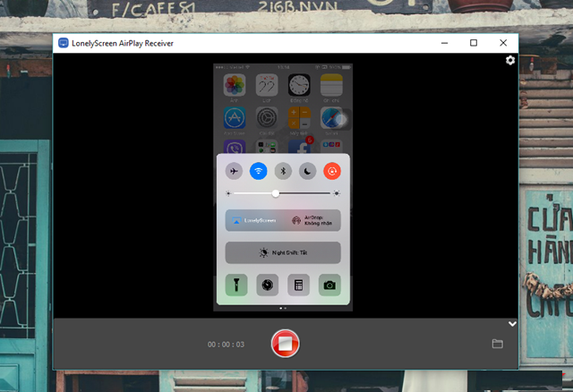The width and height of the screenshot is (573, 392).
Task: Click the Control Center page dots
Action: click(x=283, y=308)
